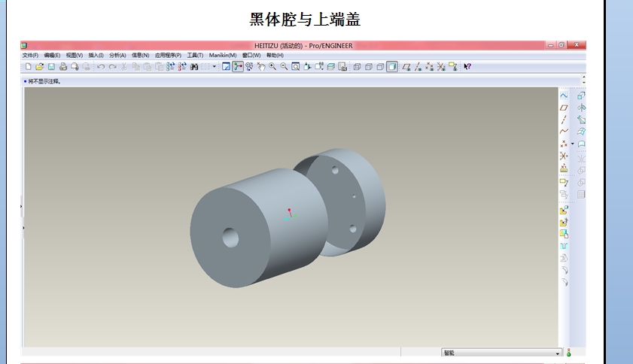The image size is (633, 364).
Task: Open the 窗口(W) menu
Action: click(251, 56)
